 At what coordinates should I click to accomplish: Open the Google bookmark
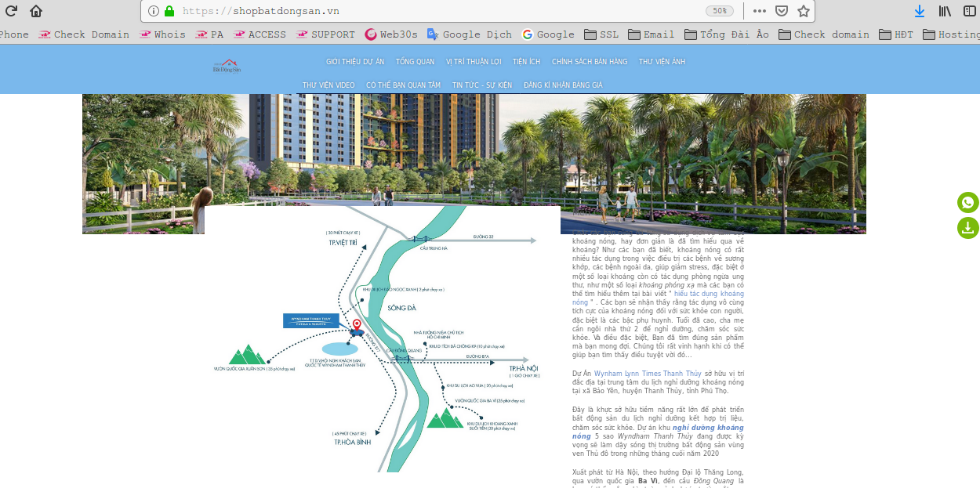click(548, 34)
